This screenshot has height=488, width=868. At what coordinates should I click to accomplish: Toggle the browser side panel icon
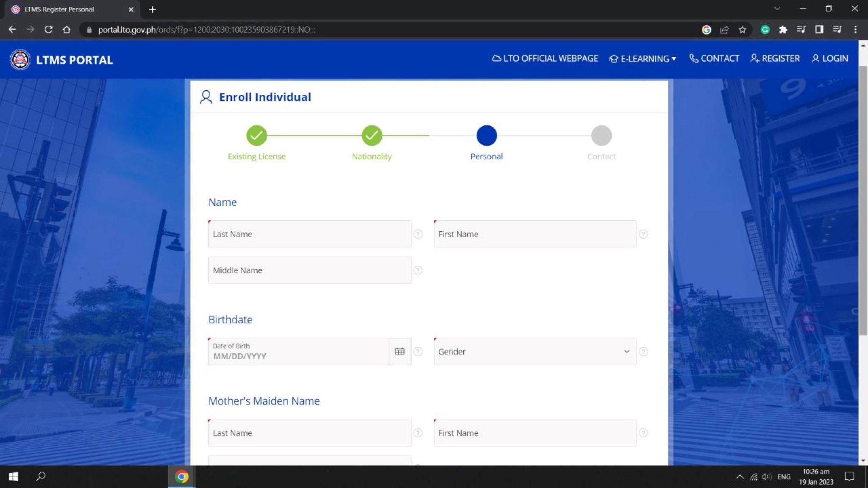coord(819,30)
